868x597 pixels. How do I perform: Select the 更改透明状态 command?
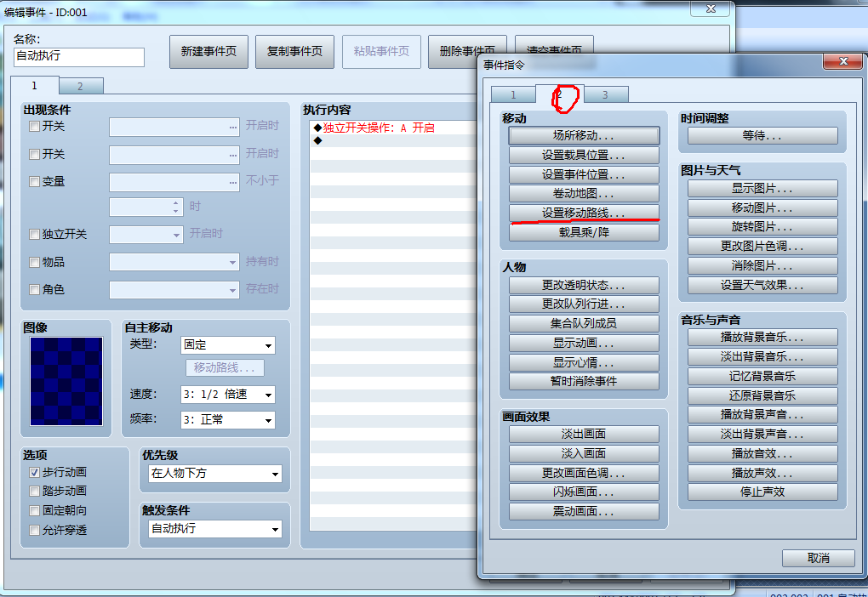584,285
